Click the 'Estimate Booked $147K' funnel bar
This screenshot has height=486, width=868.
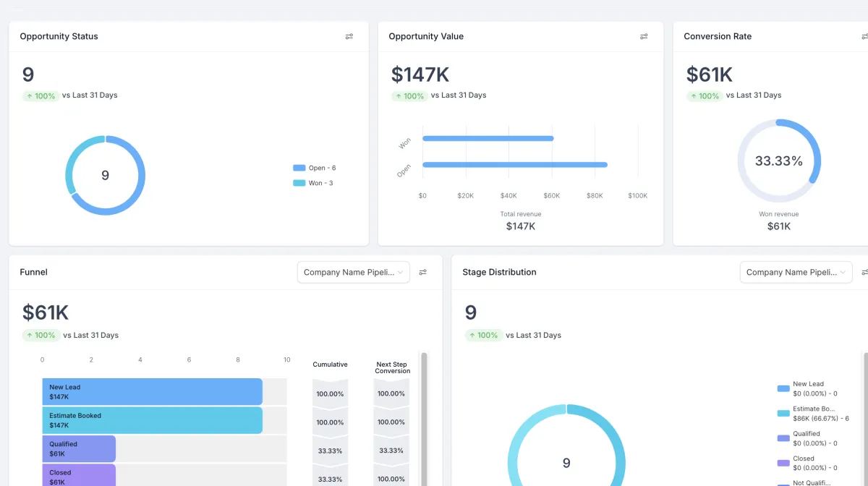[152, 420]
